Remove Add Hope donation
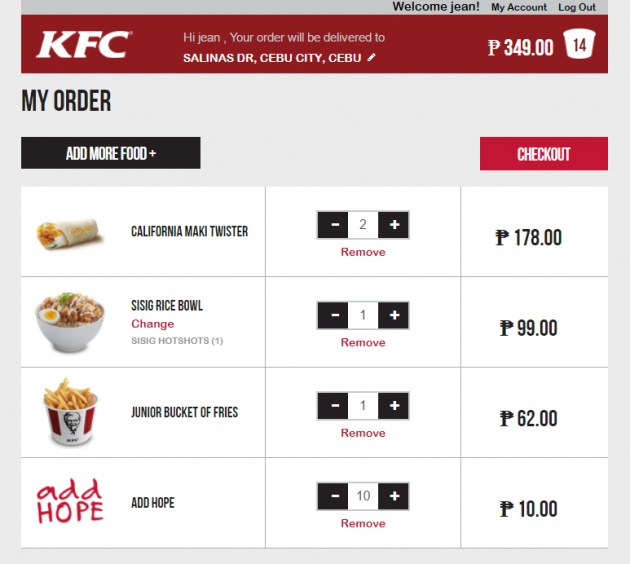 coord(363,523)
